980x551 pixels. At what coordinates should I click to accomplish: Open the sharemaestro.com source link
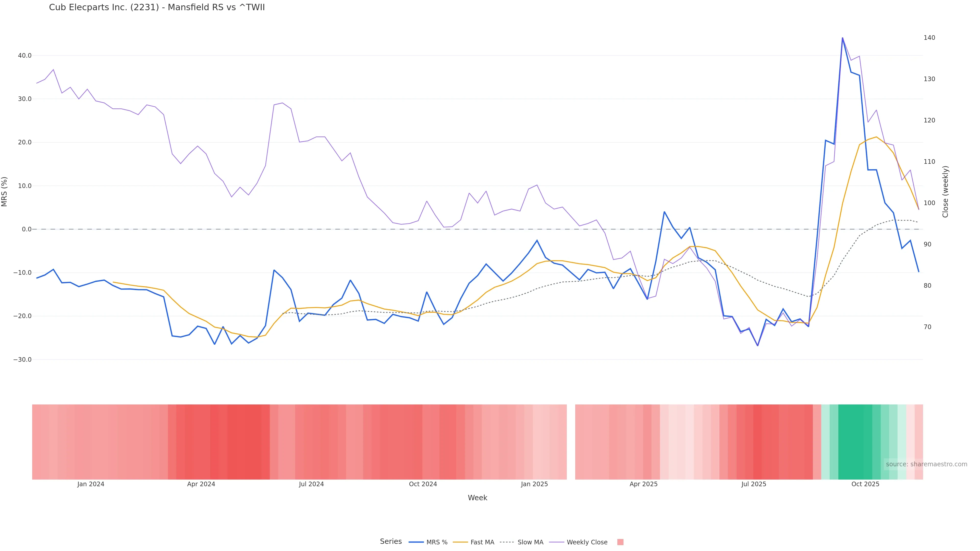click(926, 464)
